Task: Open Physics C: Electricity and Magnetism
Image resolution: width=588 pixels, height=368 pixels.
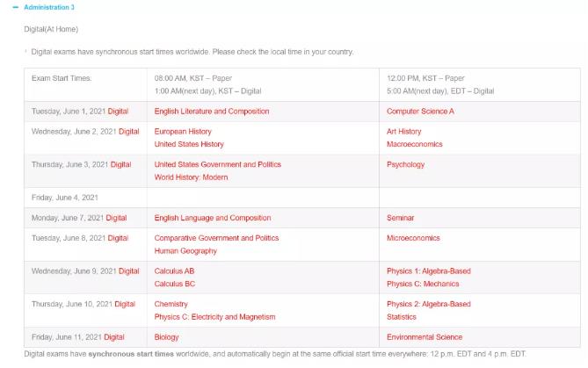Action: tap(214, 317)
